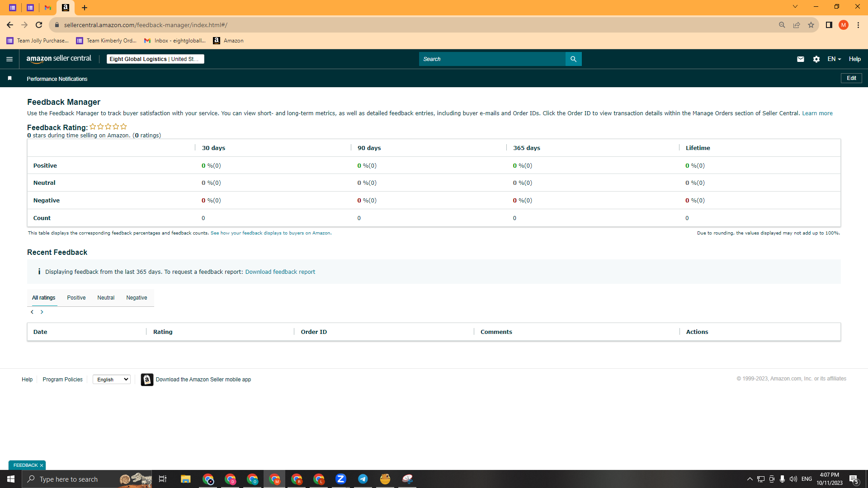Open the settings gear icon
The image size is (868, 488).
pos(816,59)
